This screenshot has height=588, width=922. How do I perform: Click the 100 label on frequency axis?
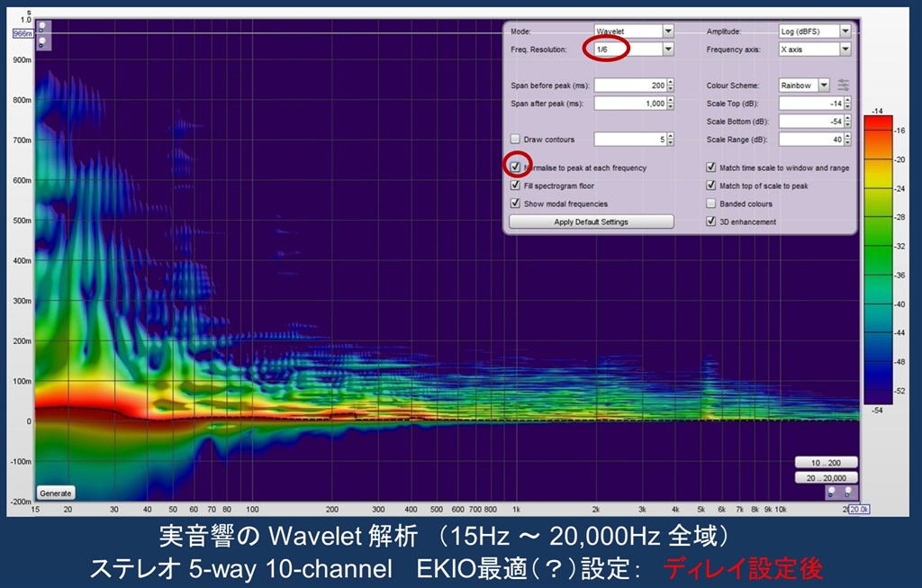point(252,510)
